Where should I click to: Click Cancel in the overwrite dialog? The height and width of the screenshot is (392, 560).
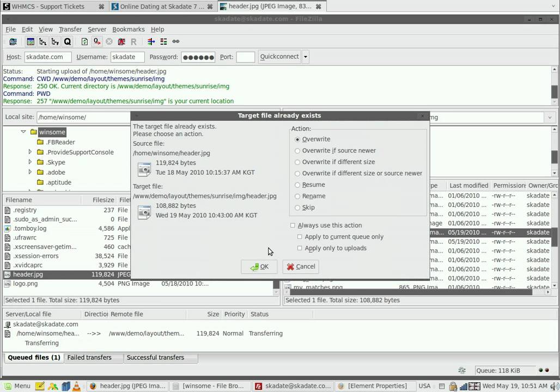(x=301, y=267)
